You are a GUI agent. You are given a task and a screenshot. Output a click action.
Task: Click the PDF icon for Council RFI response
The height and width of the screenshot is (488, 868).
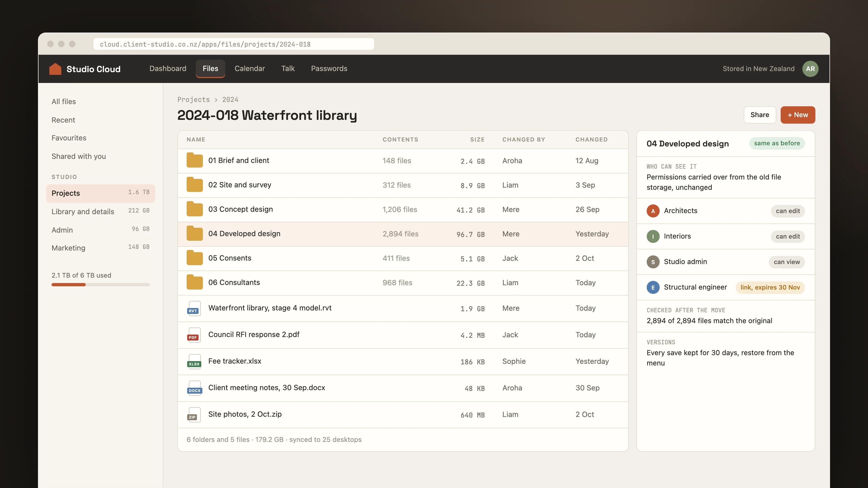point(194,335)
